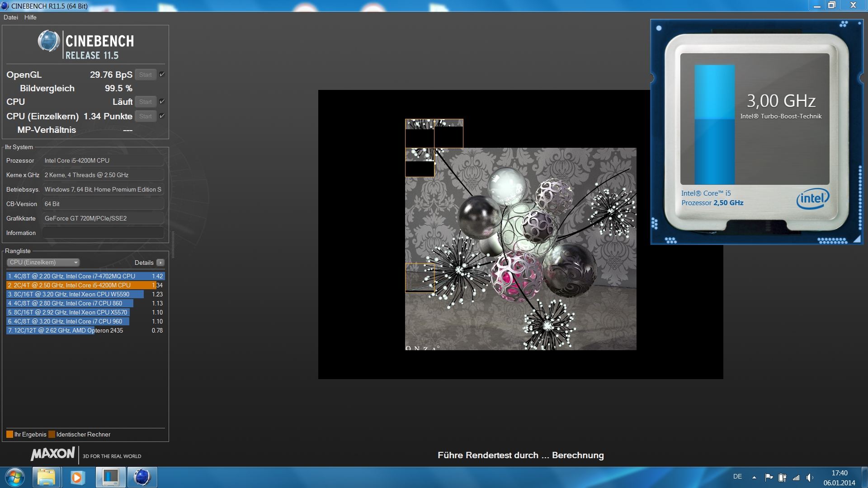Viewport: 868px width, 488px height.
Task: Show hidden tray icons arrow
Action: click(x=754, y=477)
